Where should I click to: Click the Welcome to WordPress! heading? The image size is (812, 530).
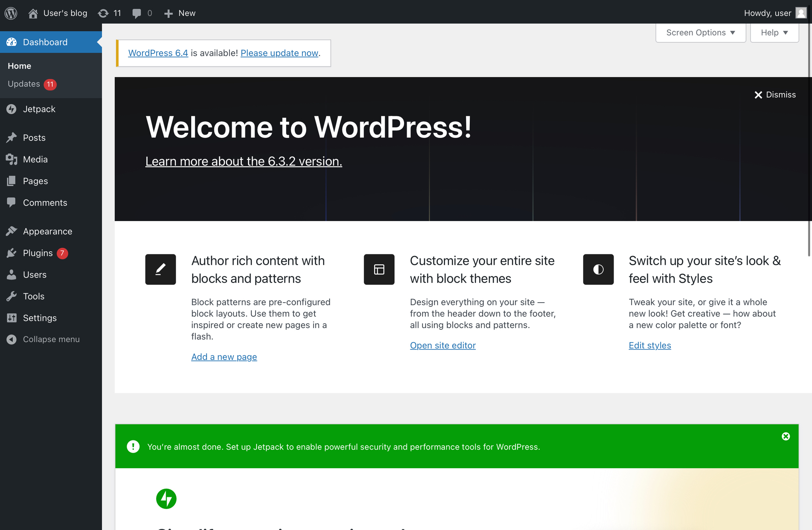click(x=309, y=127)
